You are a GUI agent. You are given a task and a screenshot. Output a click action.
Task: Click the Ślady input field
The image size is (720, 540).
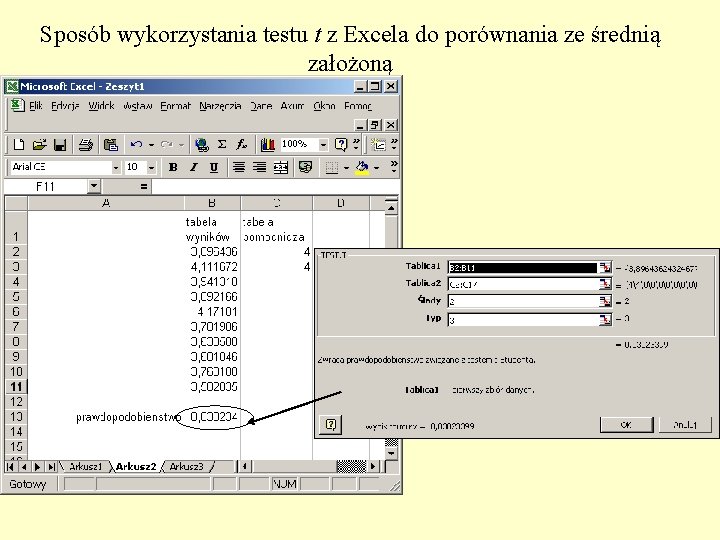523,301
